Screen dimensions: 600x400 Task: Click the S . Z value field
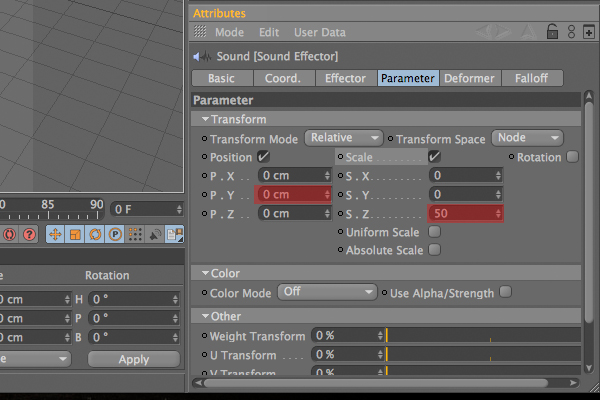click(465, 214)
